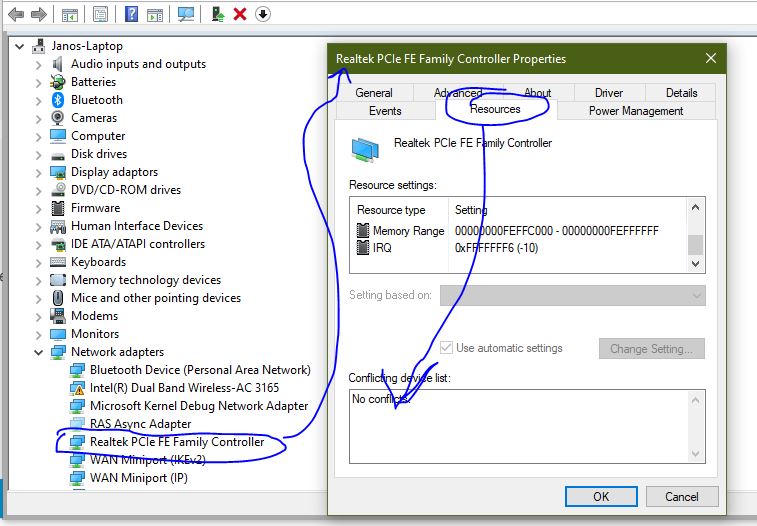Click the Keyboards category icon

click(x=58, y=262)
